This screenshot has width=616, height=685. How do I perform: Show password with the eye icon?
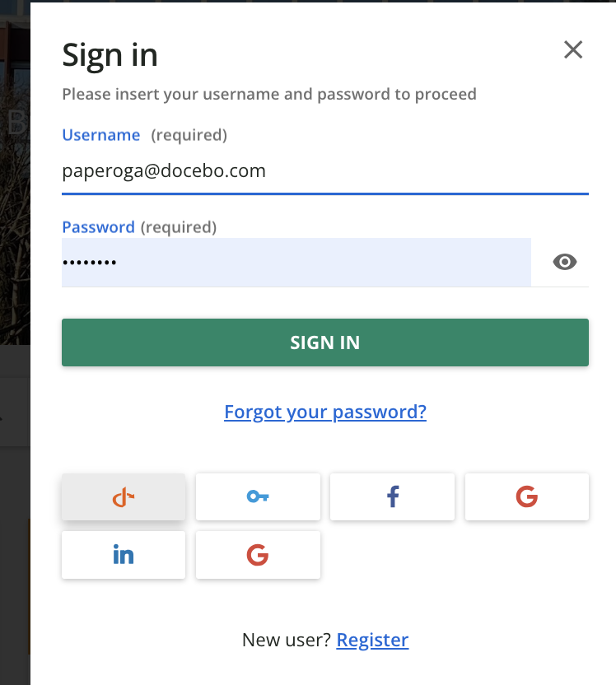point(565,263)
